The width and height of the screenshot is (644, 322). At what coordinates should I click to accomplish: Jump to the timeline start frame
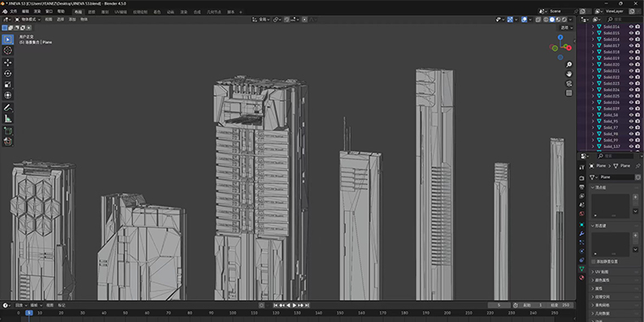point(276,305)
